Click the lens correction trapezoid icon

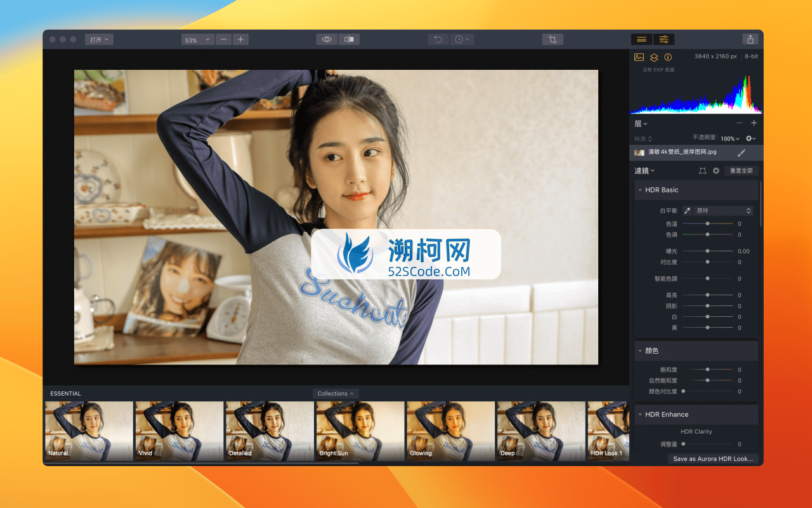[x=702, y=171]
